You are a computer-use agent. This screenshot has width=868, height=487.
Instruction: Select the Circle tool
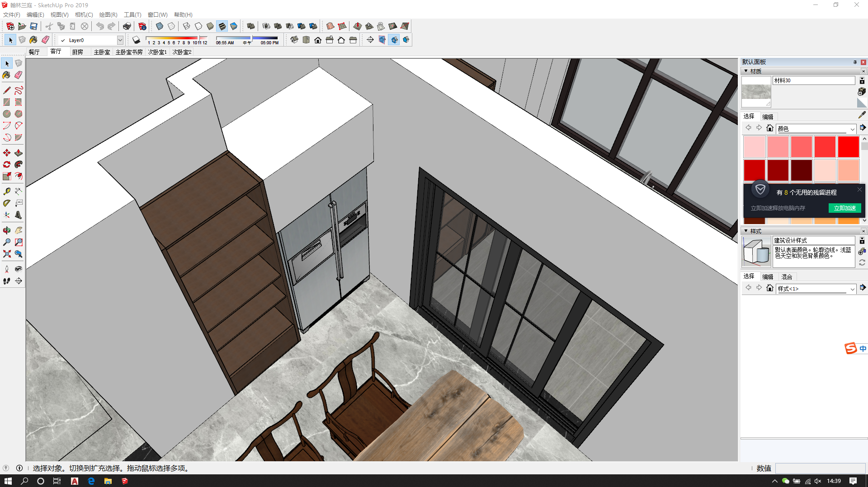point(7,114)
